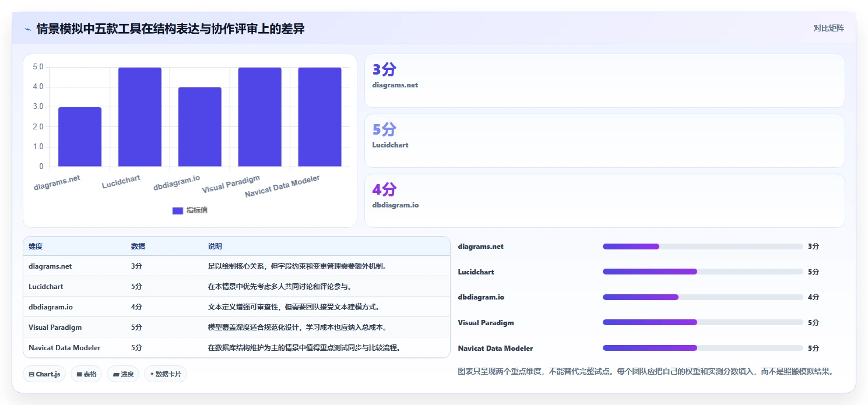Click the Visual Paradigm bar in chart

260,117
